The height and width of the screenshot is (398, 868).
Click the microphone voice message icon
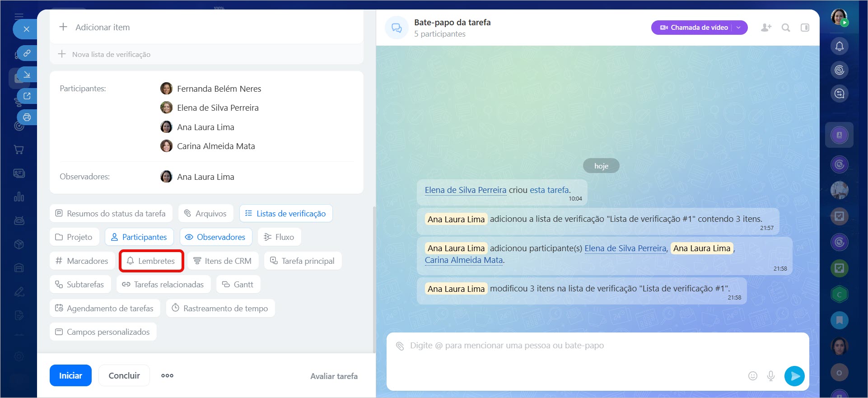(x=771, y=376)
